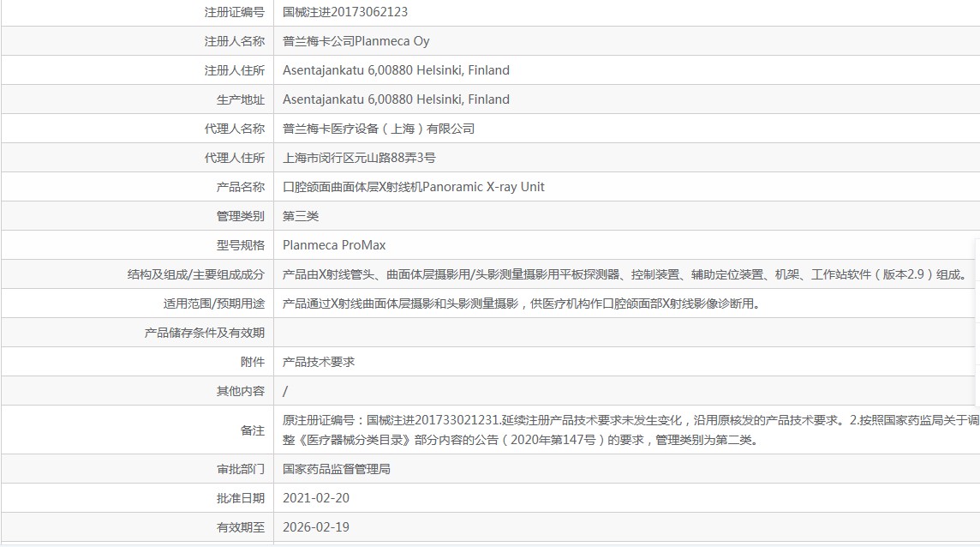Click the address value in 注册人住所 row
The width and height of the screenshot is (980, 547).
pyautogui.click(x=397, y=70)
